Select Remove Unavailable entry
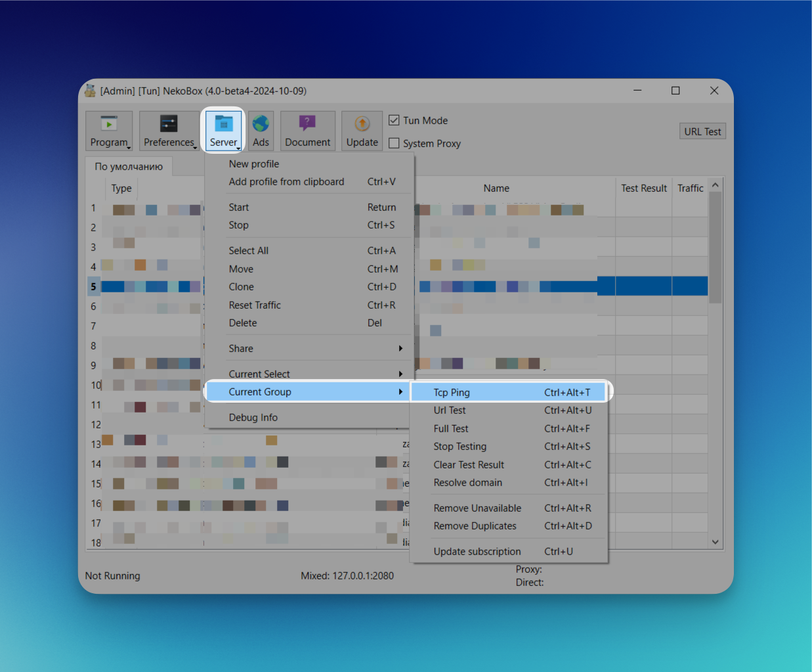Viewport: 812px width, 672px height. click(509, 508)
